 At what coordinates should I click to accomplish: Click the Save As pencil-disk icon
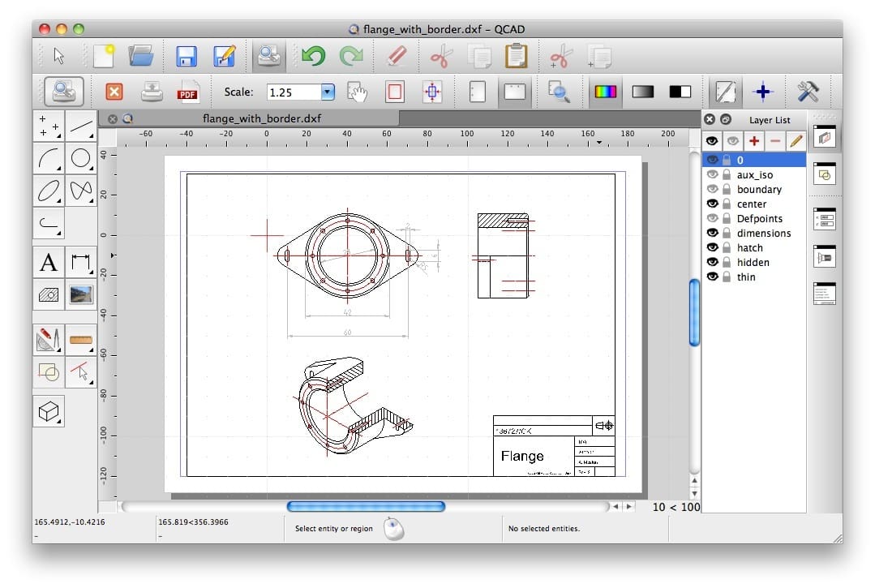(x=225, y=56)
